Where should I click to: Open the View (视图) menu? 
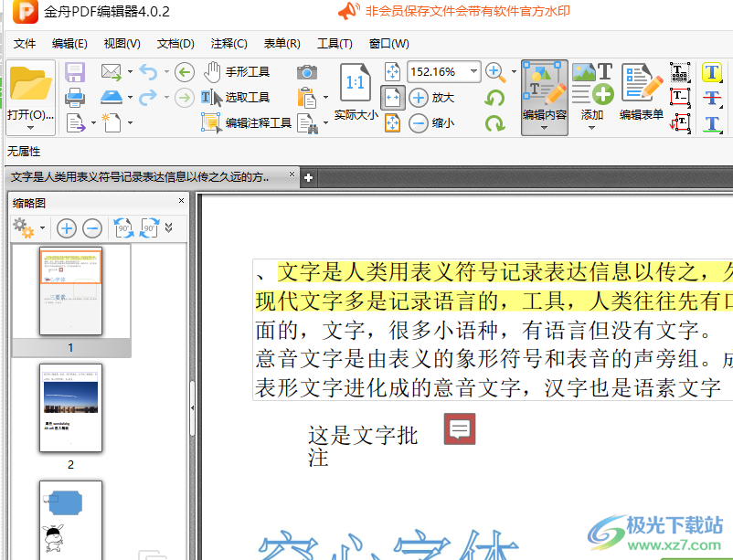tap(122, 44)
